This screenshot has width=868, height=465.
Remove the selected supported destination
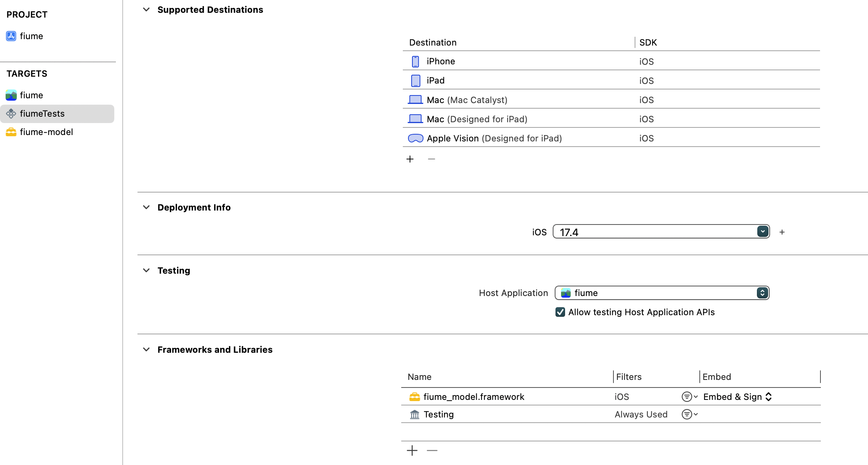tap(431, 159)
